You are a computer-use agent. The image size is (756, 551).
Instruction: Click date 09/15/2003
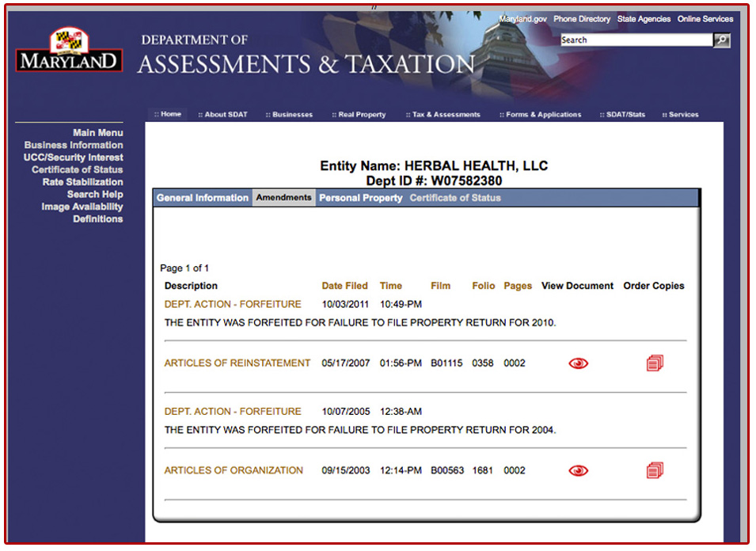coord(346,470)
